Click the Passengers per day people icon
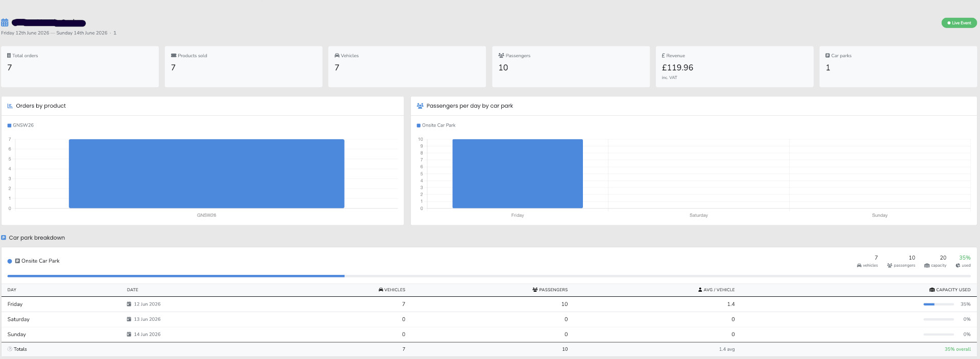This screenshot has height=359, width=980. (420, 106)
